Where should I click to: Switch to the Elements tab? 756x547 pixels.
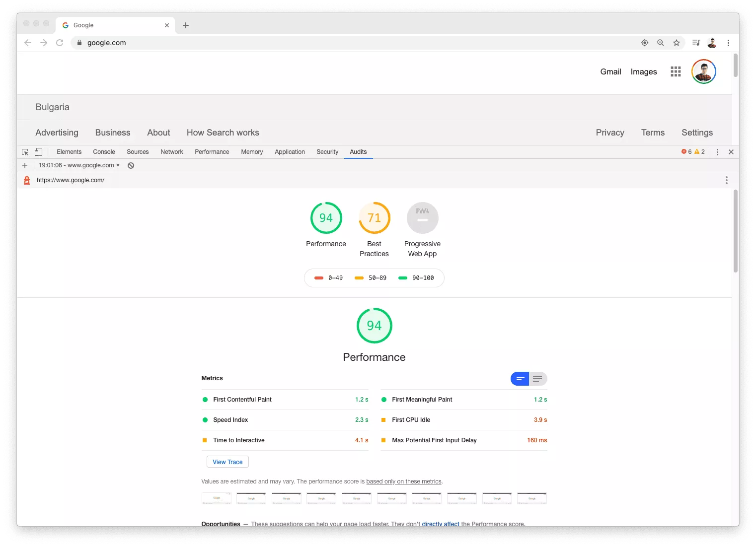pyautogui.click(x=69, y=152)
